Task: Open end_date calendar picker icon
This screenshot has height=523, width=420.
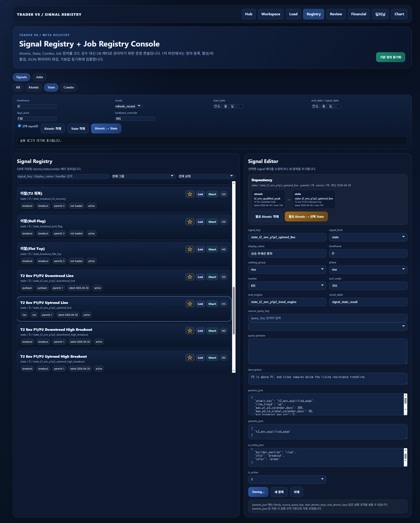Action: point(339,106)
